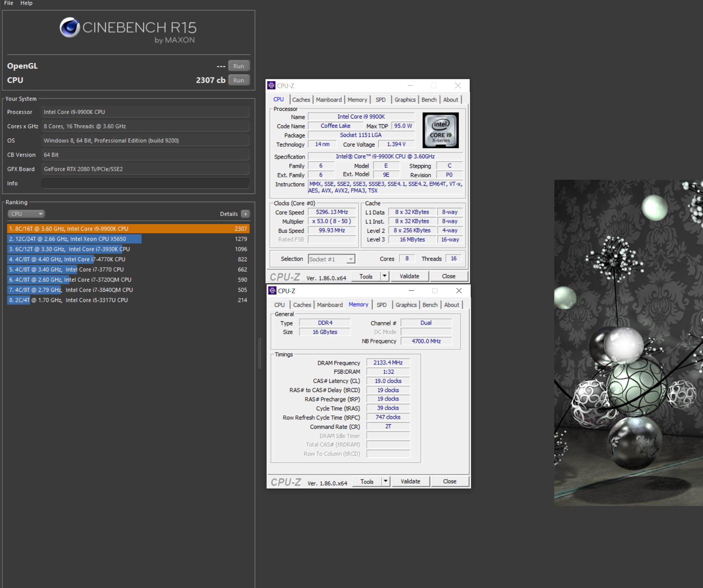Open the Details arrow in Ranking
The image size is (703, 588).
point(246,214)
